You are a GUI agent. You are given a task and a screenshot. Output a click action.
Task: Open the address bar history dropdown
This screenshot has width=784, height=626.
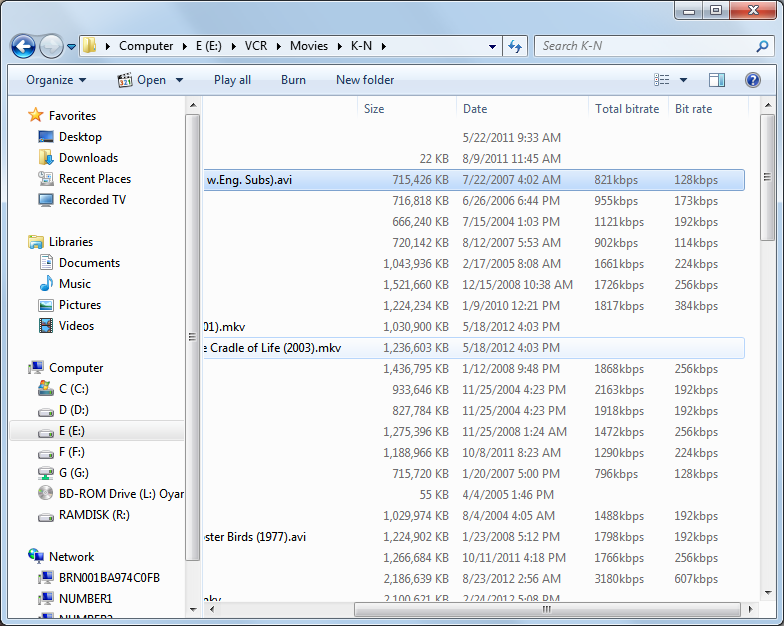492,46
